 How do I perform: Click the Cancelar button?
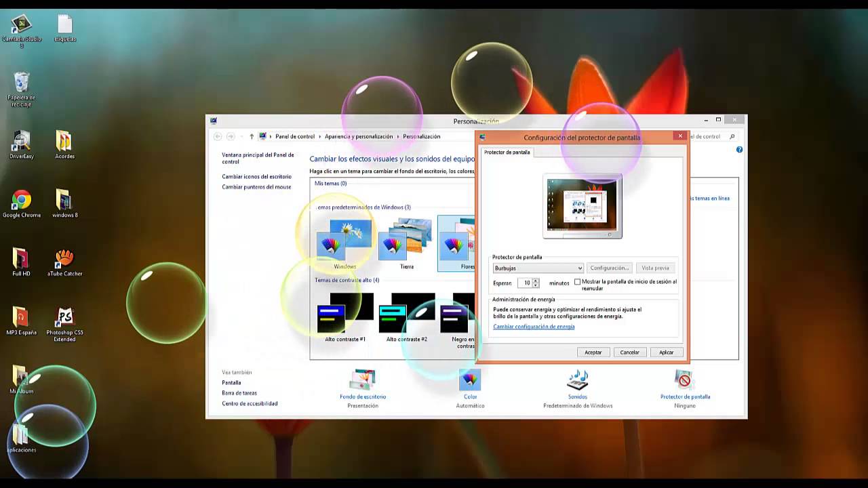pos(630,352)
